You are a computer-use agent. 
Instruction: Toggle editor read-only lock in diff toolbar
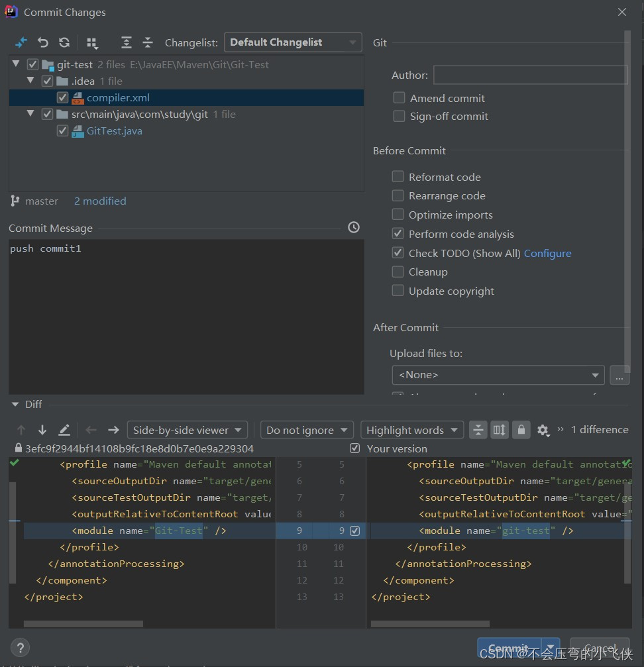[521, 430]
